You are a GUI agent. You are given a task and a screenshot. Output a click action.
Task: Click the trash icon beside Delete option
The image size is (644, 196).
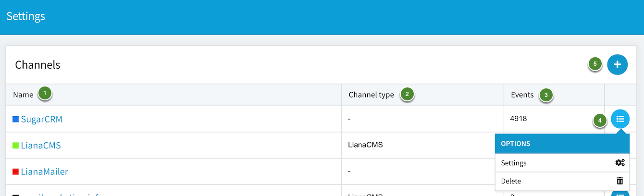[620, 181]
